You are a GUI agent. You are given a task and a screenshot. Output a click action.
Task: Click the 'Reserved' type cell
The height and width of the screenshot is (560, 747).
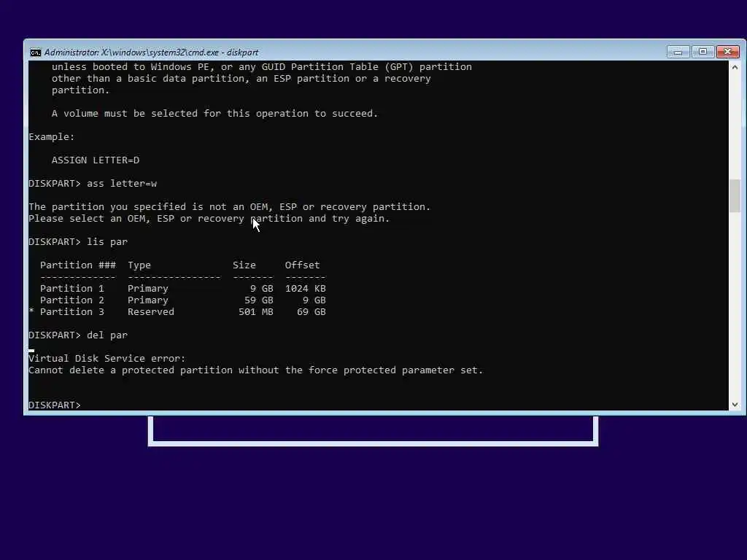[150, 312]
